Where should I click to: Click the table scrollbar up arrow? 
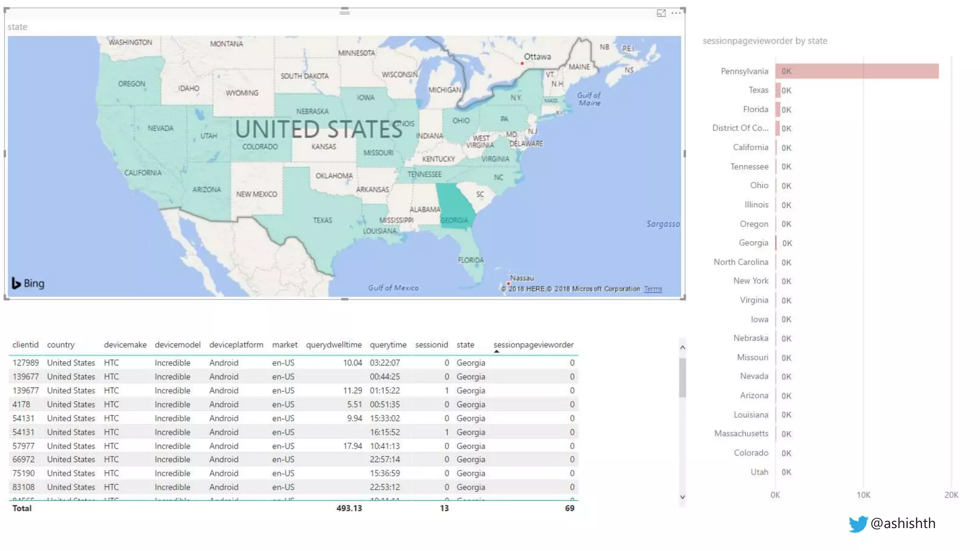point(682,348)
